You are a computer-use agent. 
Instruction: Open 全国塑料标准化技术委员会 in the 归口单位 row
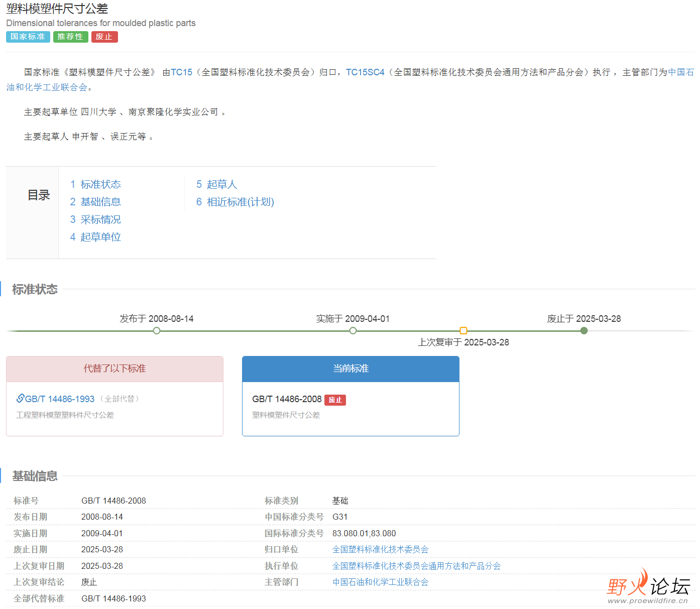pos(380,549)
